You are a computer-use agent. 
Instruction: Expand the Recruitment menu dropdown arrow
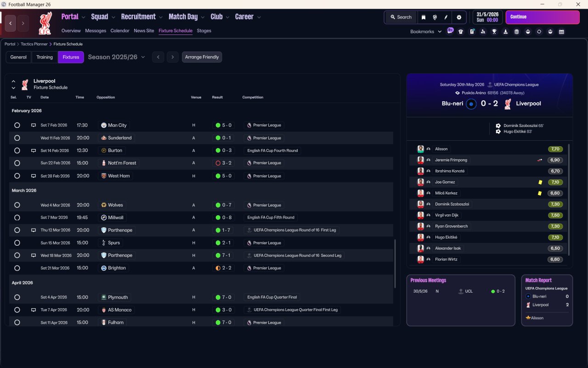tap(161, 17)
